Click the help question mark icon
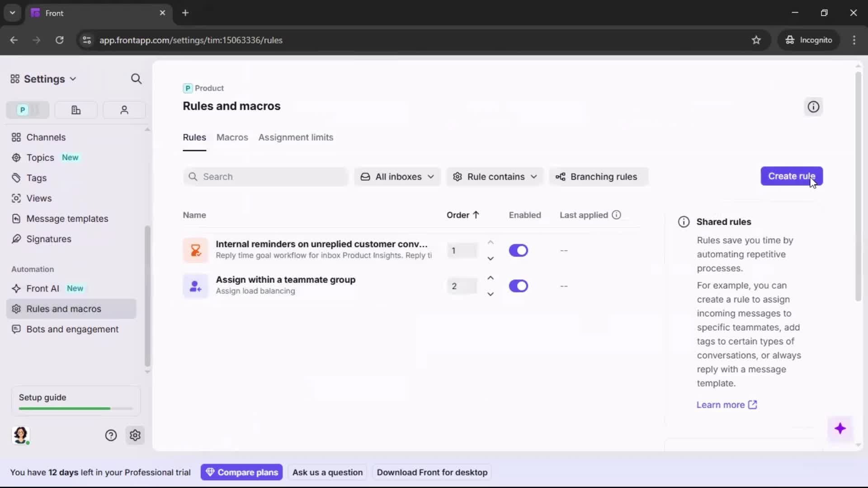 pos(111,435)
